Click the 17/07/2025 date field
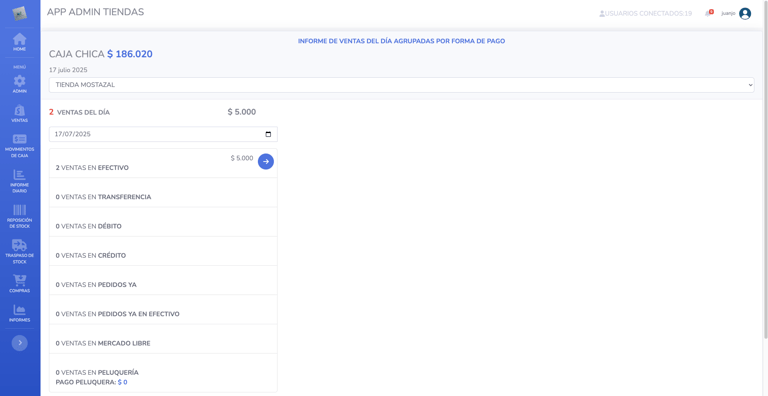 [x=163, y=134]
